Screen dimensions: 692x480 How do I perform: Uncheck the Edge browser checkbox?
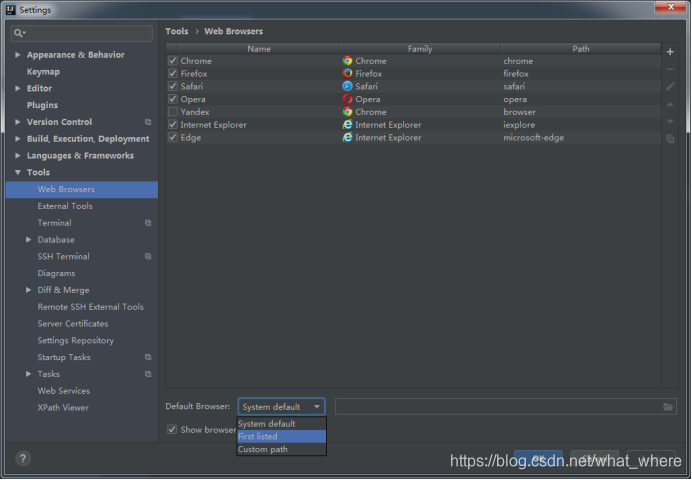173,138
